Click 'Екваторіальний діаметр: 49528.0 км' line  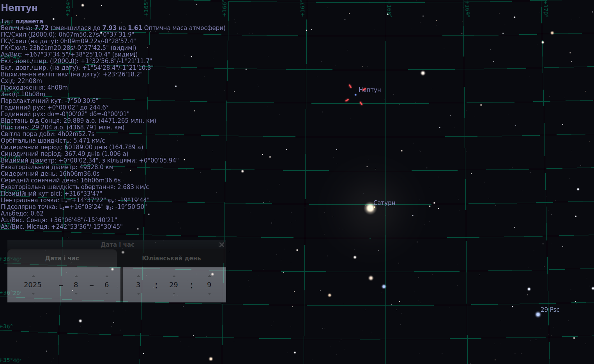57,167
